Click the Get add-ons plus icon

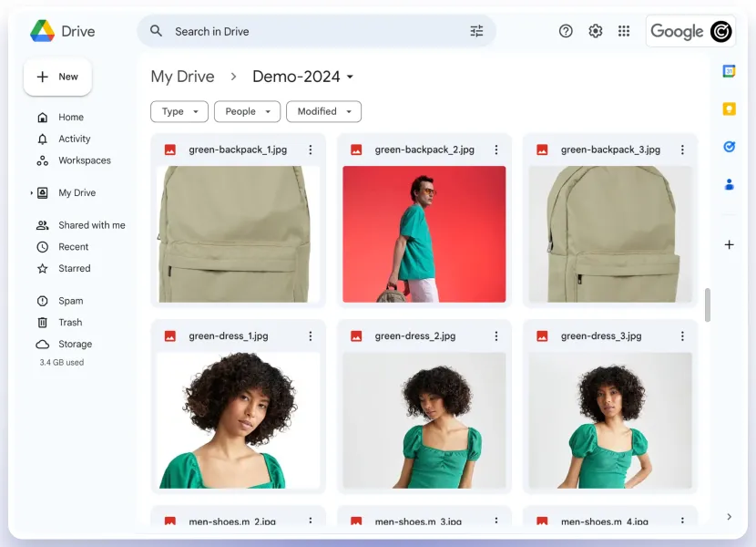click(x=729, y=244)
